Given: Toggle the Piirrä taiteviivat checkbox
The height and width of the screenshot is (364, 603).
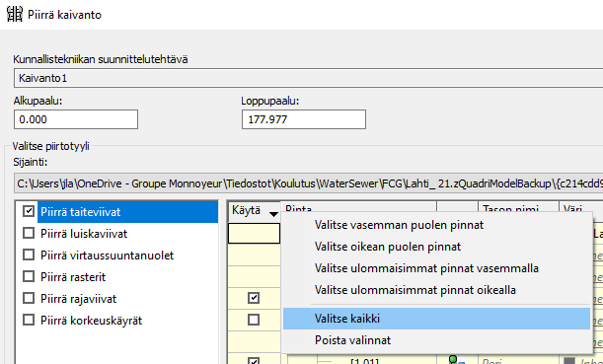Looking at the screenshot, I should [x=29, y=211].
